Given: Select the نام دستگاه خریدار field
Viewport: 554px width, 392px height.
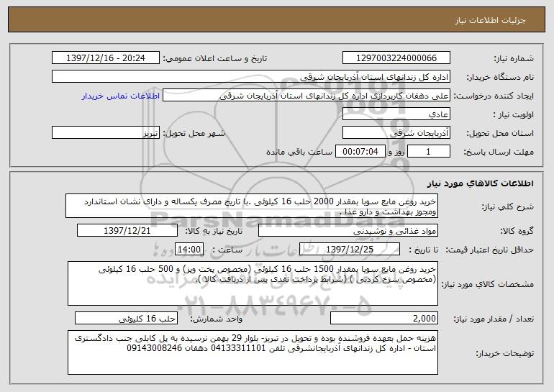Looking at the screenshot, I should [x=251, y=77].
